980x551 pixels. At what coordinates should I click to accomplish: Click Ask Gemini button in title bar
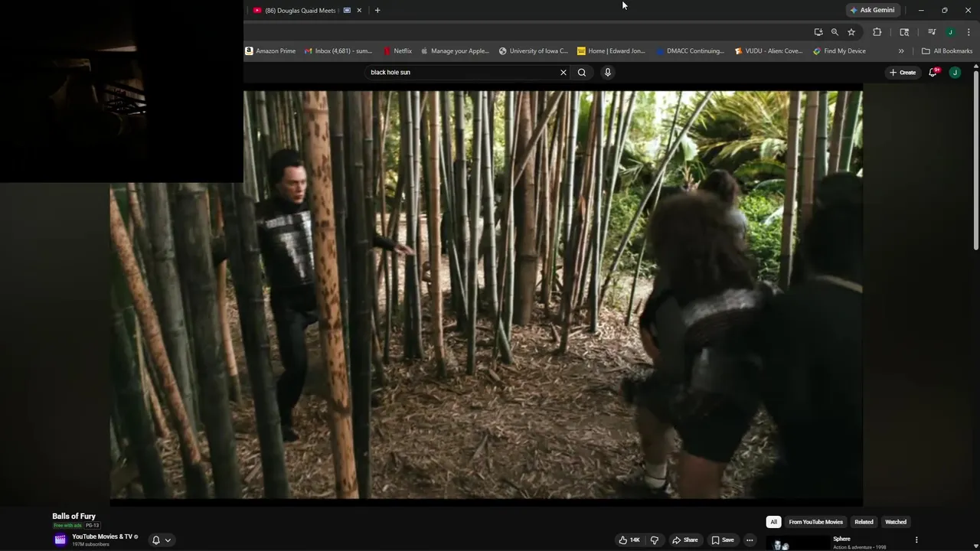(872, 10)
